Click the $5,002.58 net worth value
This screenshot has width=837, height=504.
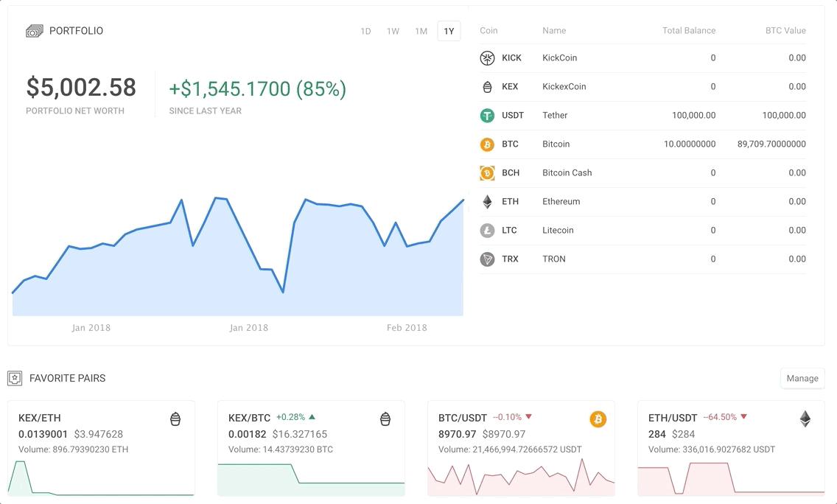(x=81, y=88)
